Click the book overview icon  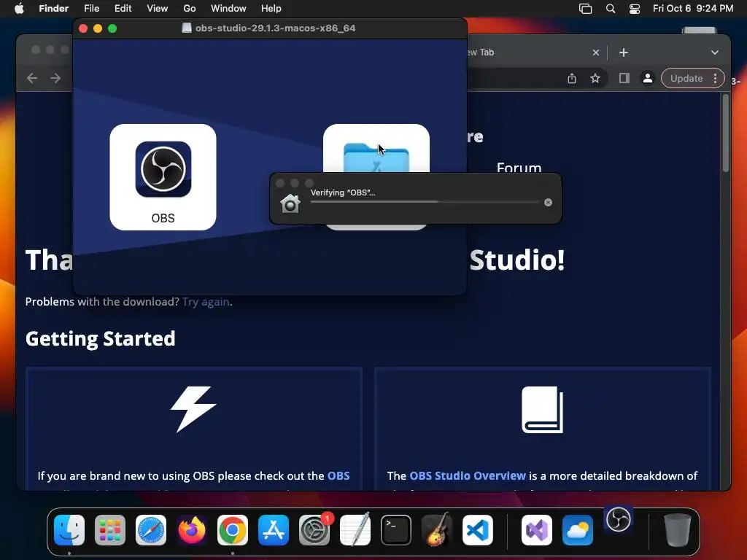pos(543,410)
